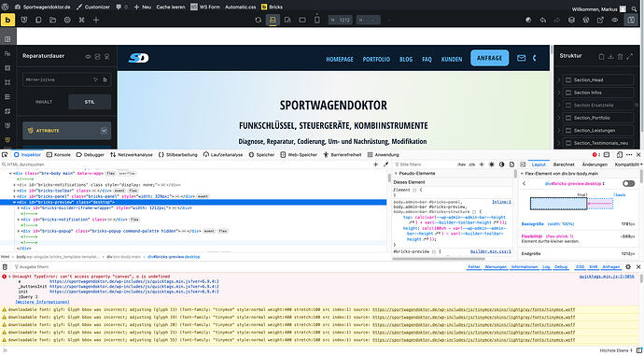Select Section_Testimonials_neu in structure panel
Viewport: 644px width, 356px height.
(597, 143)
